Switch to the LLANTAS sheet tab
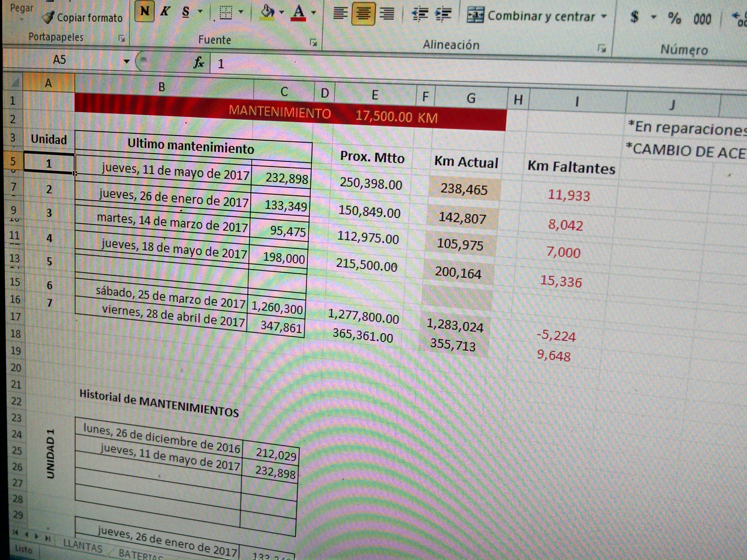Viewport: 747px width, 560px height. tap(83, 546)
